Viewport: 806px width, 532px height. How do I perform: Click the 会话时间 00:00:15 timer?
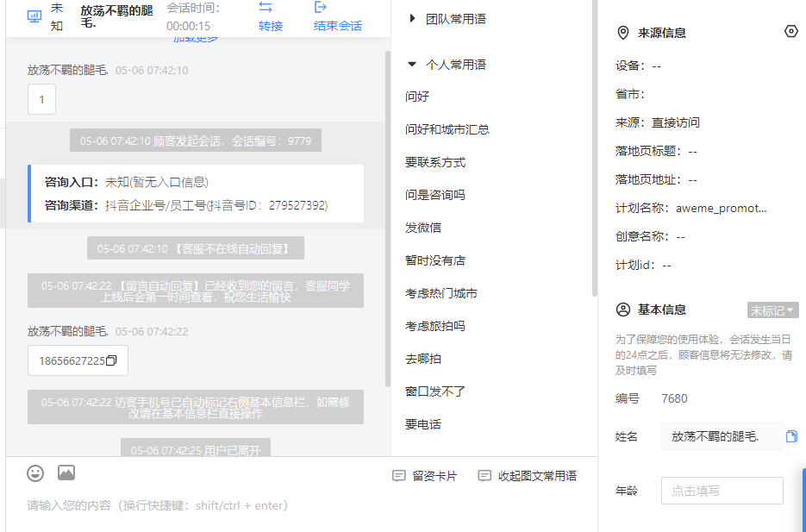pyautogui.click(x=193, y=17)
